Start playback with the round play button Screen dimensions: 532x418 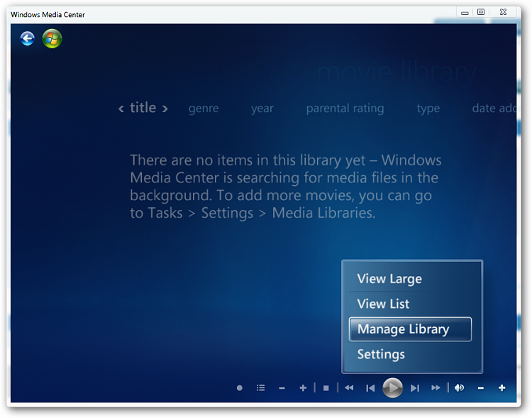(392, 387)
